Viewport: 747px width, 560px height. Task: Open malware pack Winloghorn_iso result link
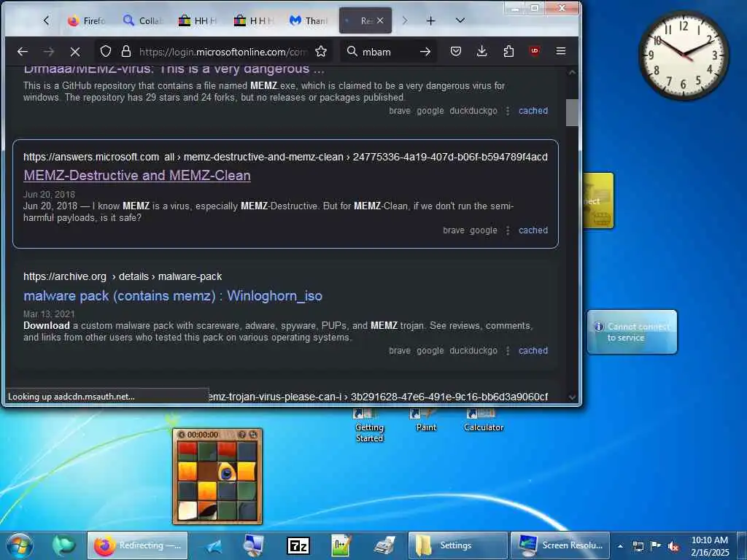tap(173, 296)
